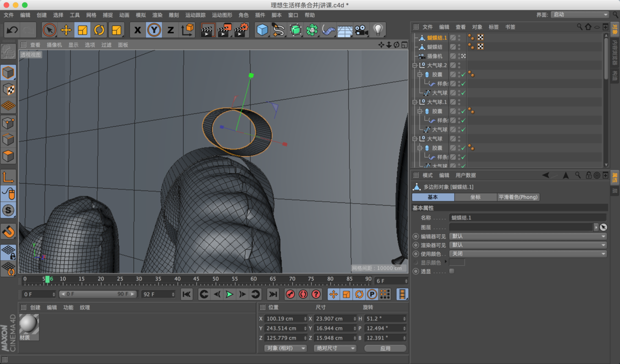Click the Light bulb icon
620x364 pixels.
coord(378,30)
